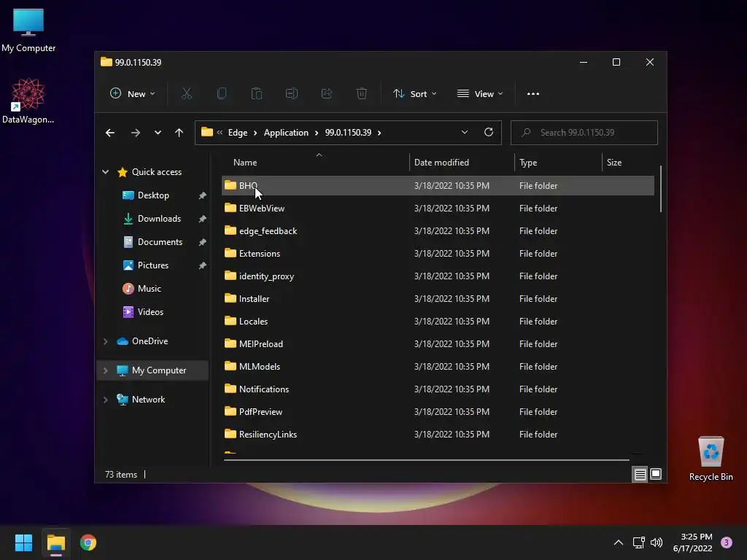747x560 pixels.
Task: Open the Windows Start menu
Action: (x=24, y=542)
